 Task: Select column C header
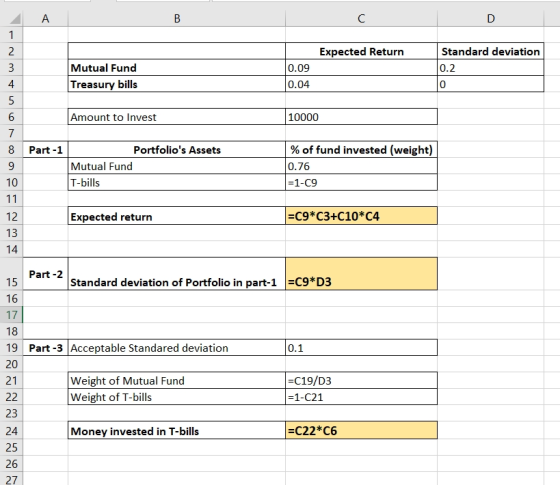[x=361, y=19]
